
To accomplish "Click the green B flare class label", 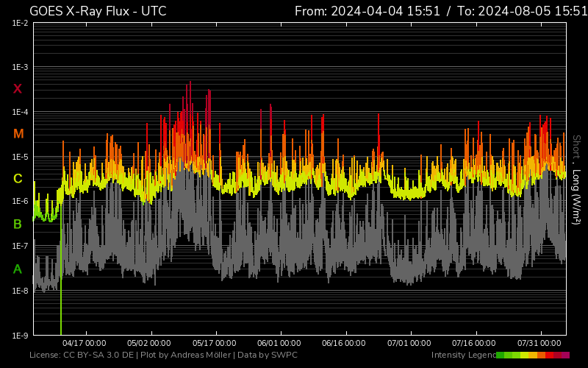I will pyautogui.click(x=18, y=224).
